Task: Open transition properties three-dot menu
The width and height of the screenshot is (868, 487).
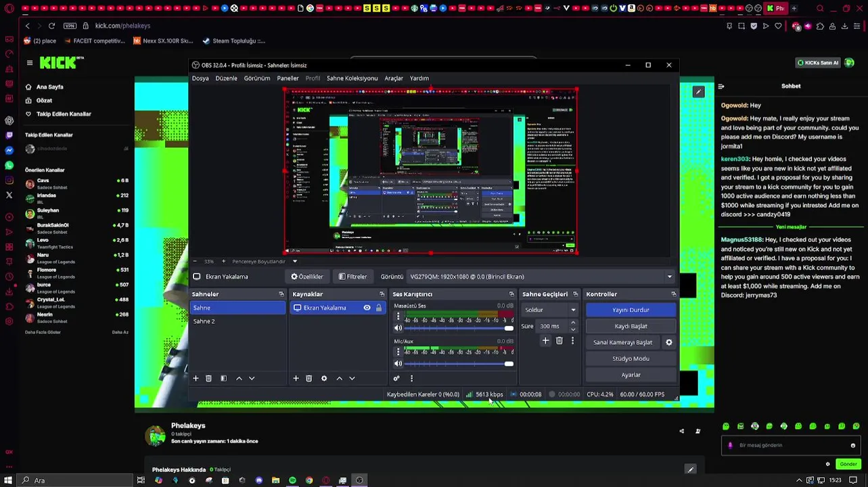Action: tap(572, 341)
